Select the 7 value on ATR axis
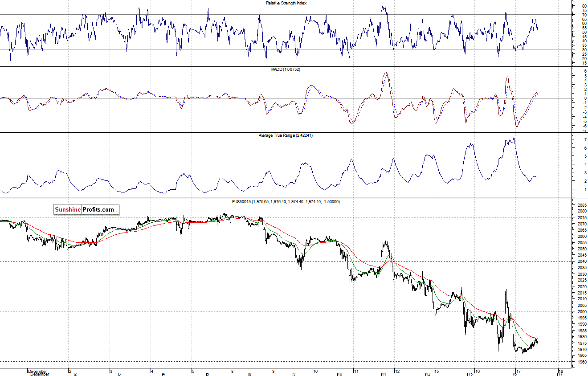Viewport: 588px width, 376px height. coord(584,140)
